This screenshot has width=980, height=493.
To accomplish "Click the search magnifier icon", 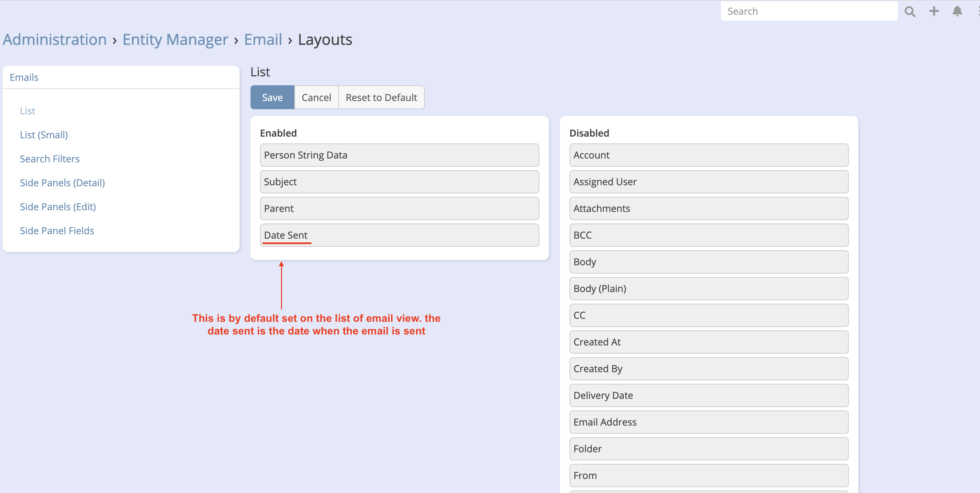I will [910, 11].
